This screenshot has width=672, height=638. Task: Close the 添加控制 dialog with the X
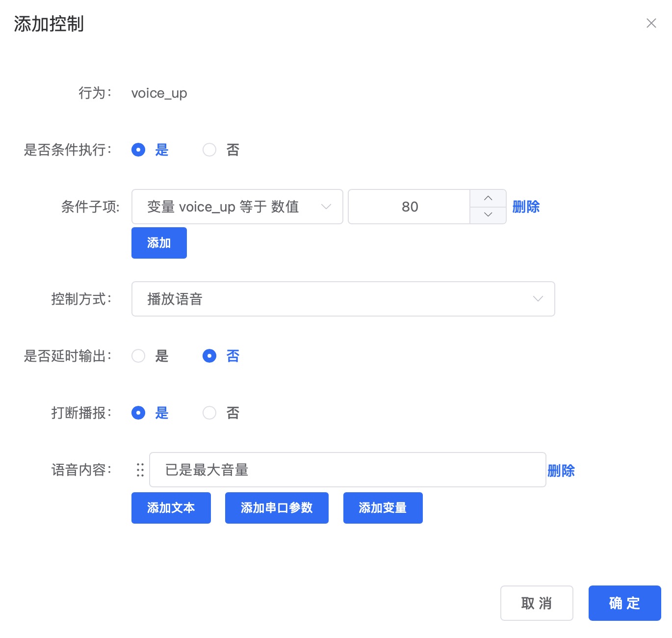coord(651,23)
